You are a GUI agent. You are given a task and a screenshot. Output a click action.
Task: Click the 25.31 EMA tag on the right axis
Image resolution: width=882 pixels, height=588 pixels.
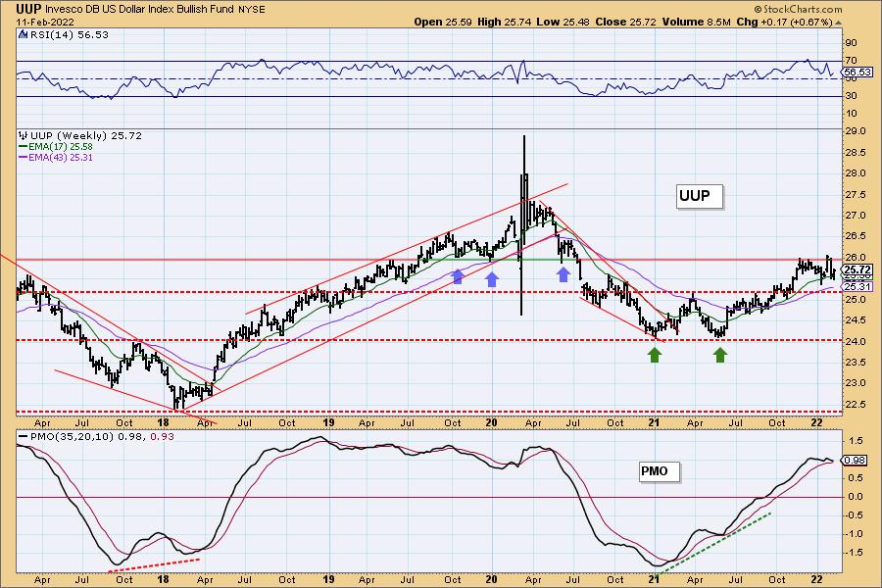point(857,287)
